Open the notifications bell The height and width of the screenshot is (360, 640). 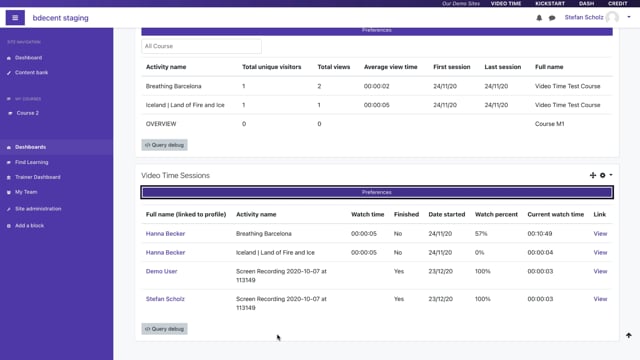coord(539,18)
